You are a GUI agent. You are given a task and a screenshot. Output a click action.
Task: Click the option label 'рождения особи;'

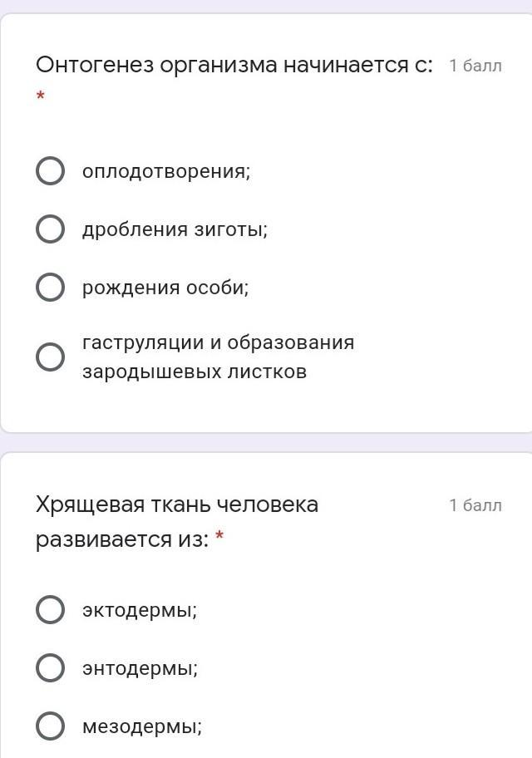coord(165,288)
